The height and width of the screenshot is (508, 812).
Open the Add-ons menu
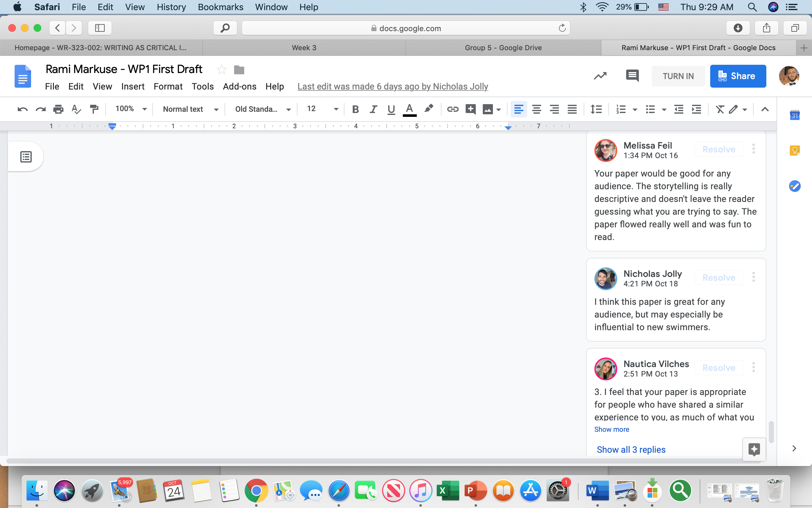tap(239, 86)
